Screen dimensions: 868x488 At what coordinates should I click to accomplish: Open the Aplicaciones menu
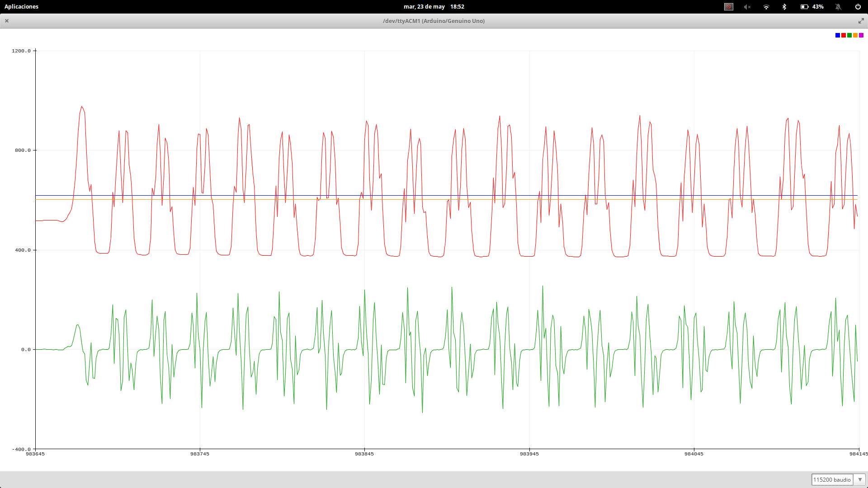tap(21, 7)
